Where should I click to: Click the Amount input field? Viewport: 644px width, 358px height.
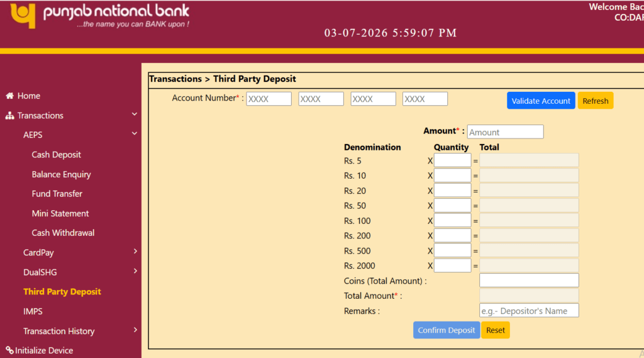coord(505,132)
